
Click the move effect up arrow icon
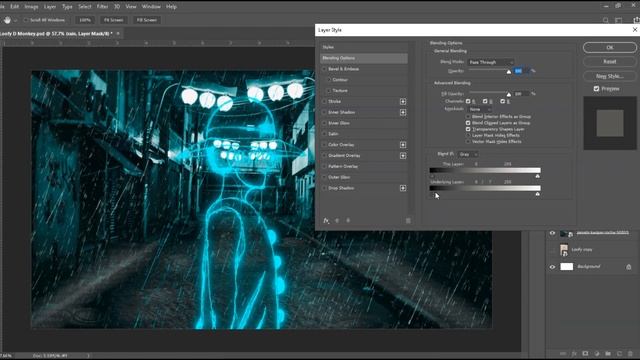pyautogui.click(x=337, y=220)
